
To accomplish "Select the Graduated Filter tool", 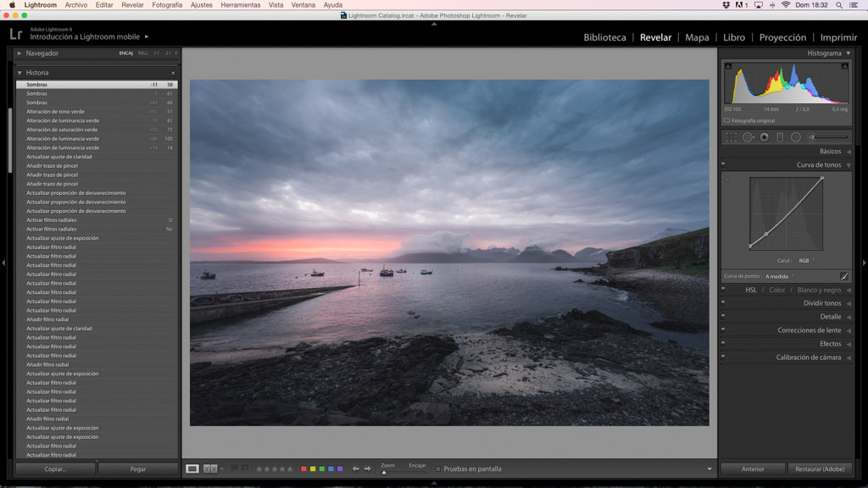I will 780,137.
